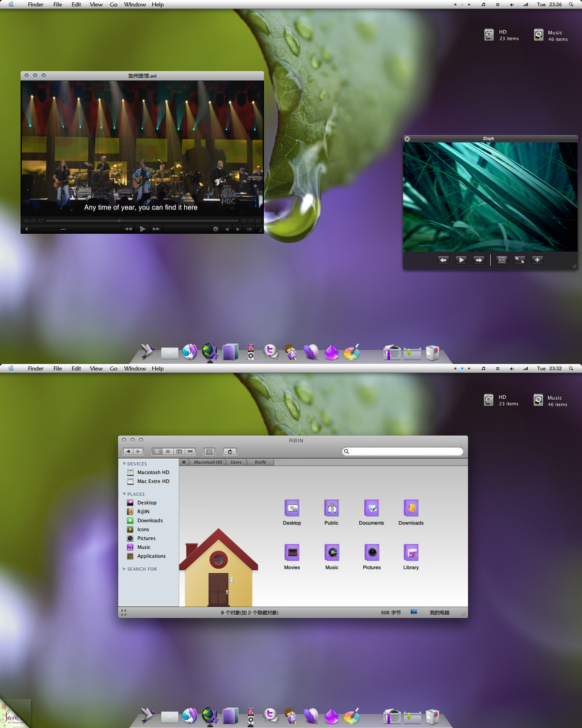Select the Music folder icon
Image resolution: width=582 pixels, height=728 pixels.
tap(331, 552)
